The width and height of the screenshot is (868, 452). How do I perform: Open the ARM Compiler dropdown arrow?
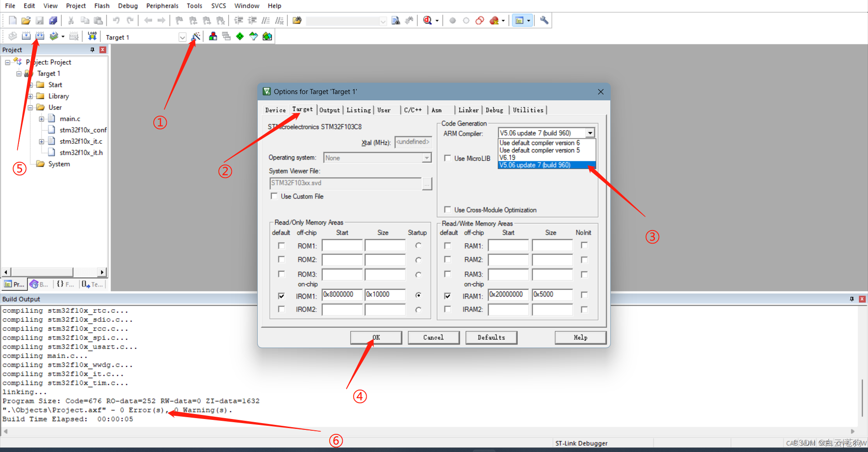[590, 133]
